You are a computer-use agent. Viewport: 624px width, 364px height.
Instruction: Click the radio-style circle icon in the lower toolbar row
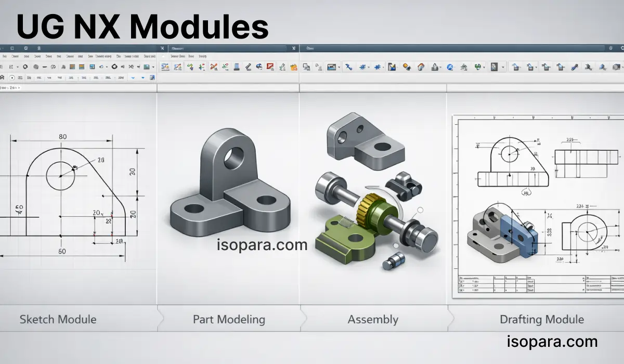point(12,77)
